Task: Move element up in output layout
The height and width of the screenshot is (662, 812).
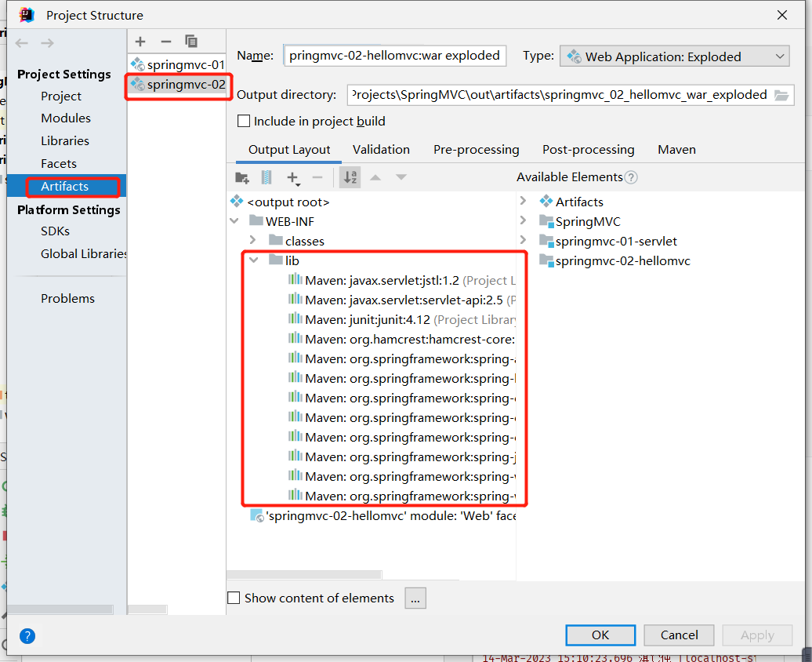Action: 375,178
